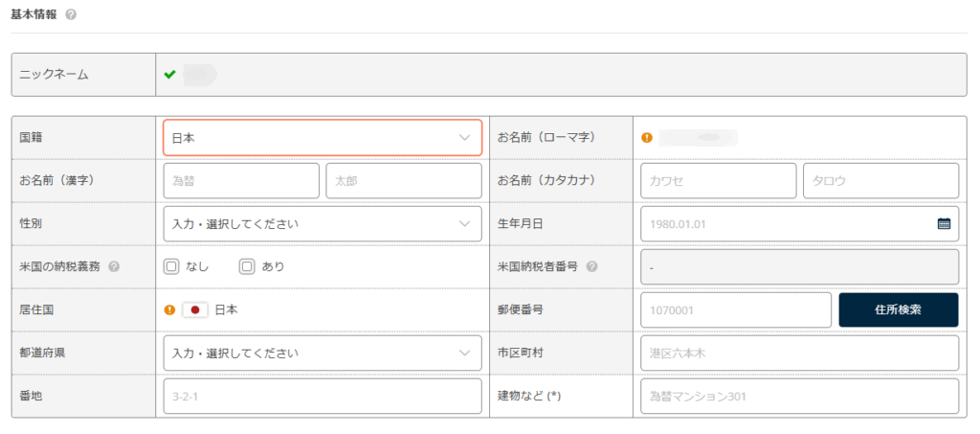The image size is (980, 434).
Task: Click the 米国納税者番号 disabled field
Action: point(799,267)
